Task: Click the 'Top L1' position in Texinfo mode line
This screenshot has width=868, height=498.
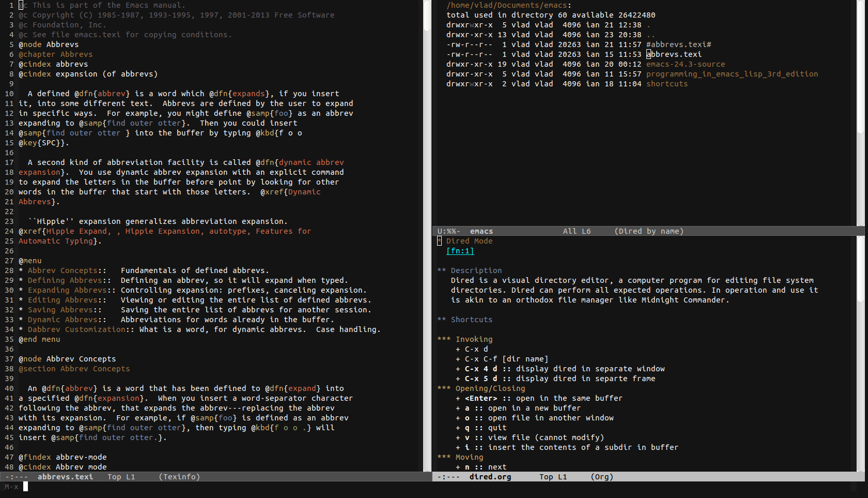Action: coord(121,477)
